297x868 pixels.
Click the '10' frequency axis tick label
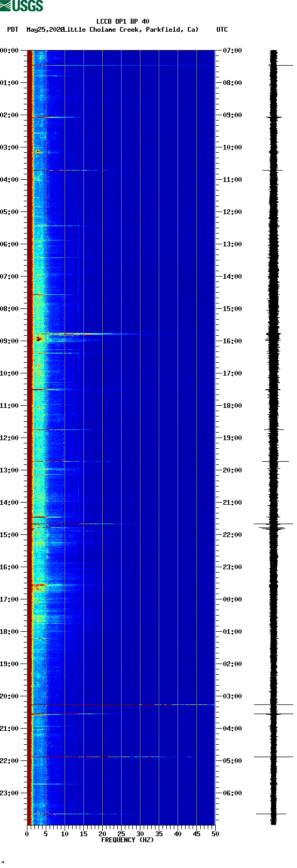point(65,834)
